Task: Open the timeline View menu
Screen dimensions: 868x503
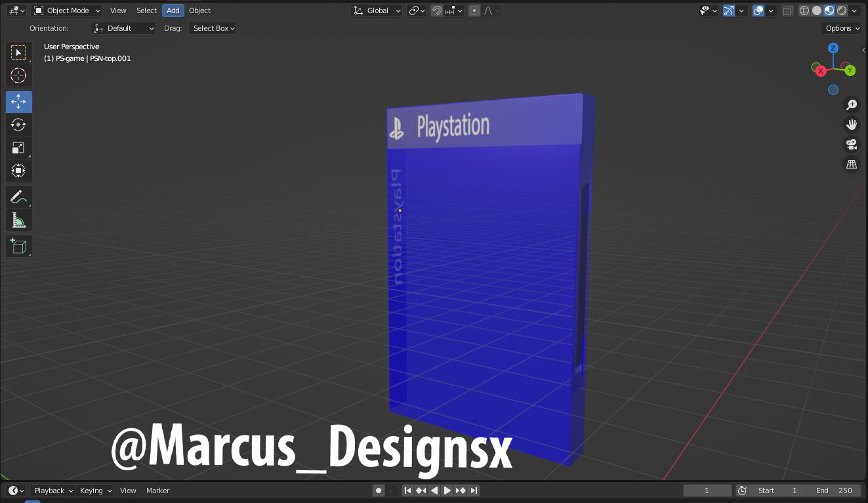Action: click(x=128, y=491)
